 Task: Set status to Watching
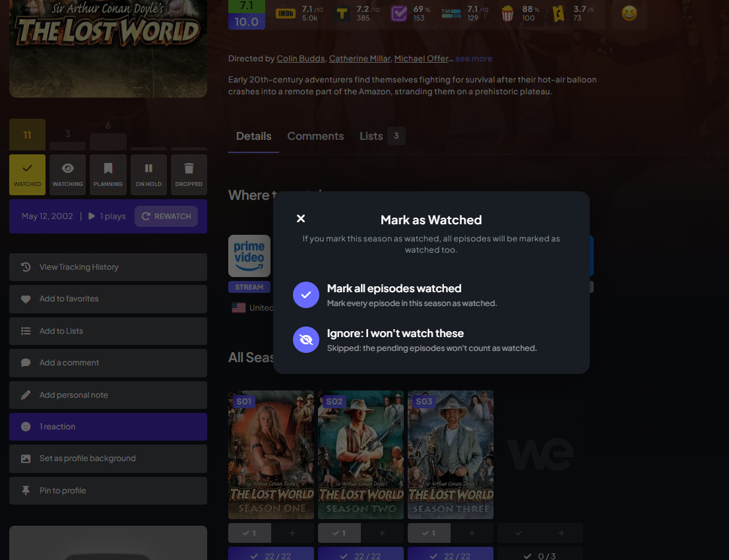[x=67, y=175]
